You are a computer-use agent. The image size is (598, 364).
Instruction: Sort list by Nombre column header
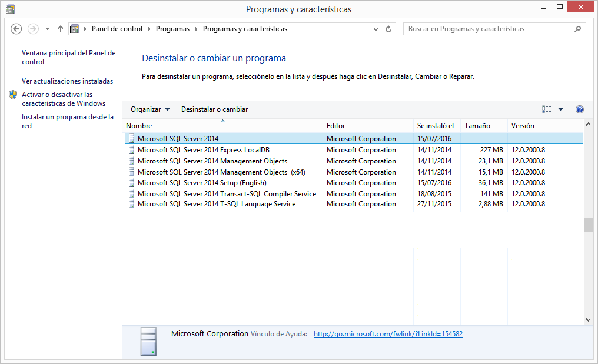[x=139, y=126]
